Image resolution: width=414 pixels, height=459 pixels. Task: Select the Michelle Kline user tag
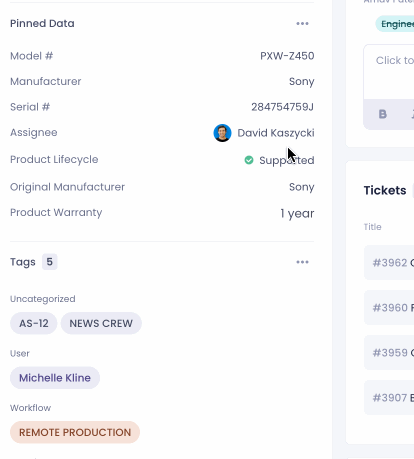pos(55,378)
